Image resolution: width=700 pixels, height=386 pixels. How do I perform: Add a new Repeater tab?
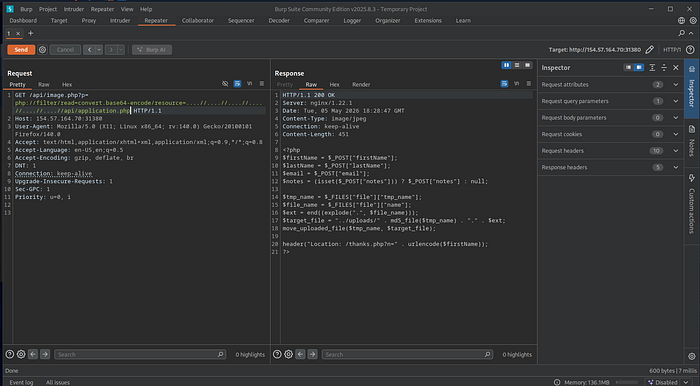(30, 33)
